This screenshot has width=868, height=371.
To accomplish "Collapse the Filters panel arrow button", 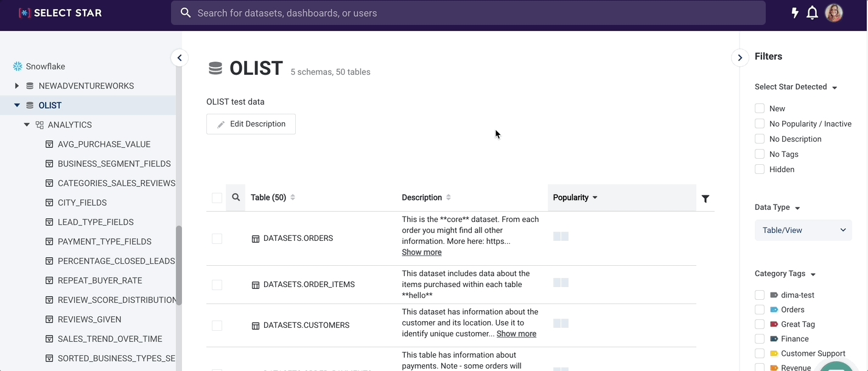I will tap(740, 58).
